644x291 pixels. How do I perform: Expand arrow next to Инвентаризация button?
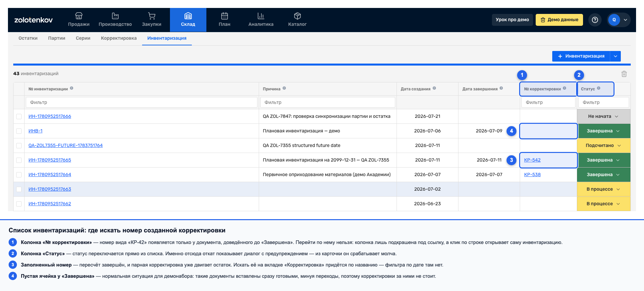pyautogui.click(x=616, y=56)
